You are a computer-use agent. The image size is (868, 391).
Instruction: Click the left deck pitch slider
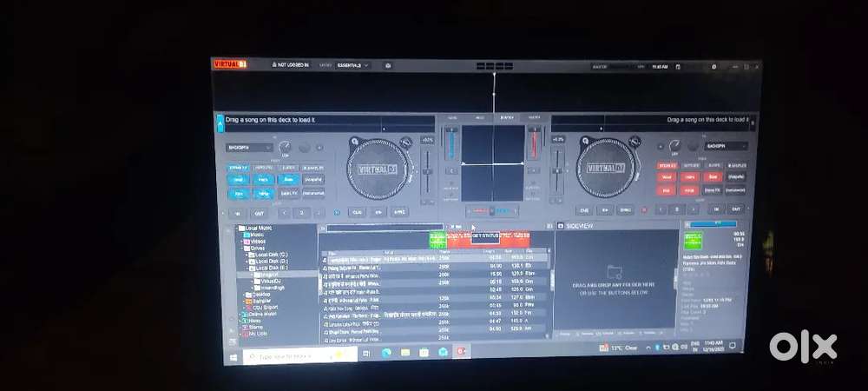426,169
